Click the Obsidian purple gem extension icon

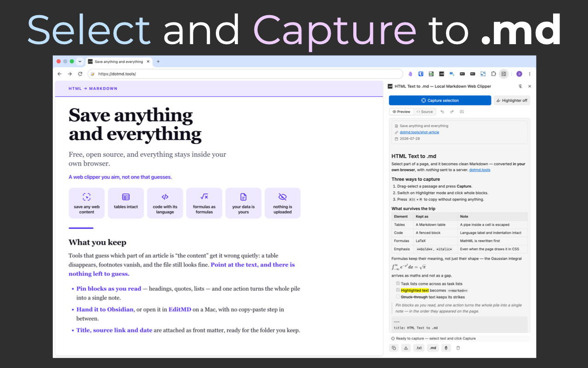point(410,74)
